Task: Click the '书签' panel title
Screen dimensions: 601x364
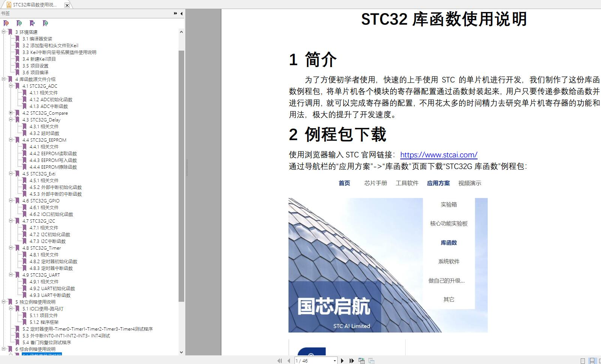Action: click(5, 13)
